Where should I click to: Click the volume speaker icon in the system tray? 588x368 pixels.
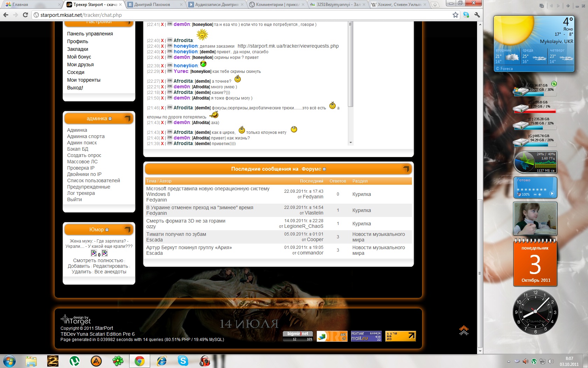click(x=551, y=361)
